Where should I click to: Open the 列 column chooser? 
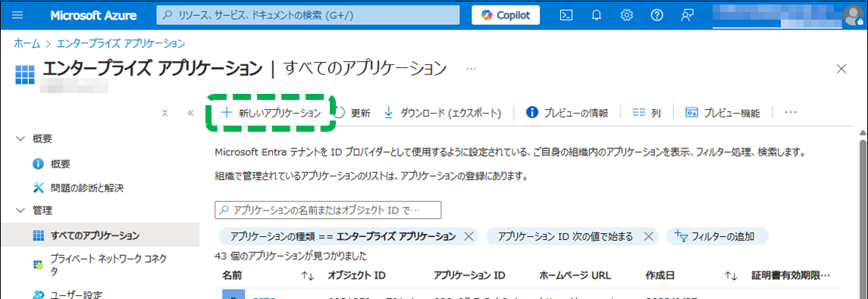tap(647, 113)
